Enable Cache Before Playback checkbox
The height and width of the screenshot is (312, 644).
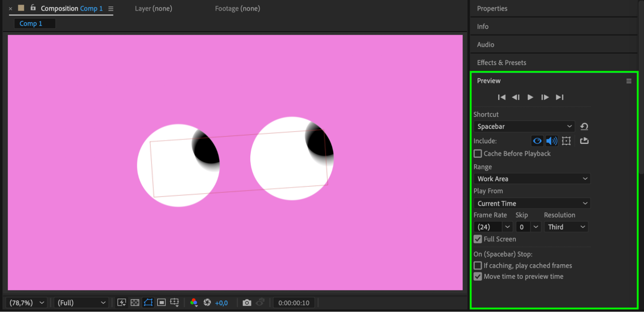click(478, 154)
